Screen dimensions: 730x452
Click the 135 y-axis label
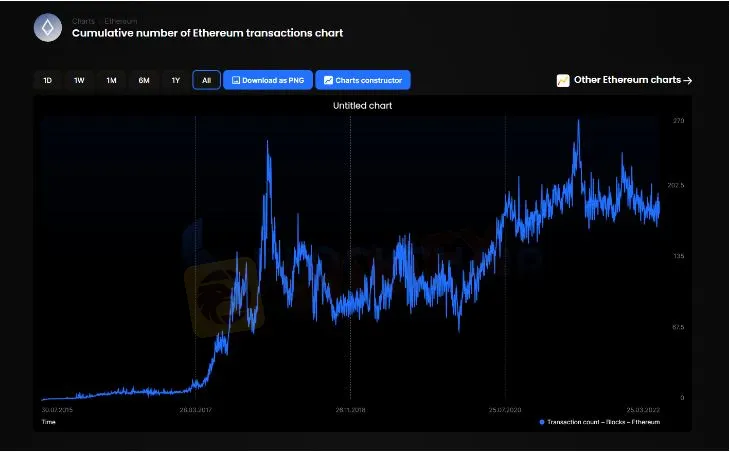679,256
